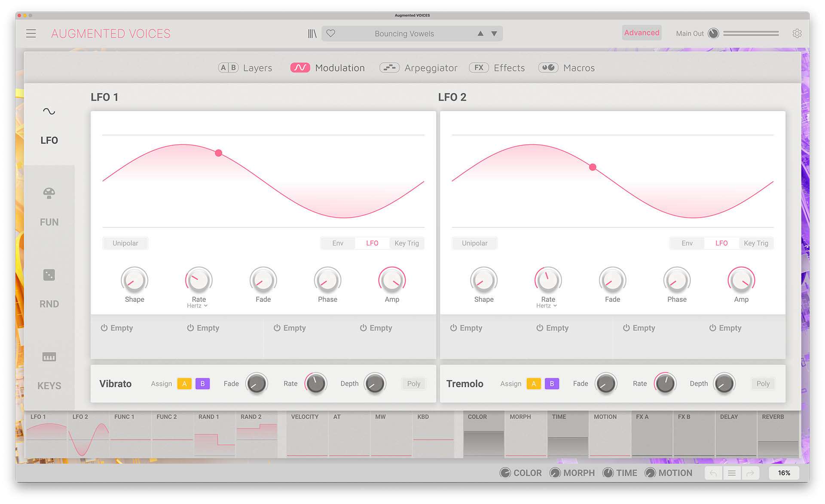
Task: Set LFO 2 mode to Env
Action: [x=687, y=243]
